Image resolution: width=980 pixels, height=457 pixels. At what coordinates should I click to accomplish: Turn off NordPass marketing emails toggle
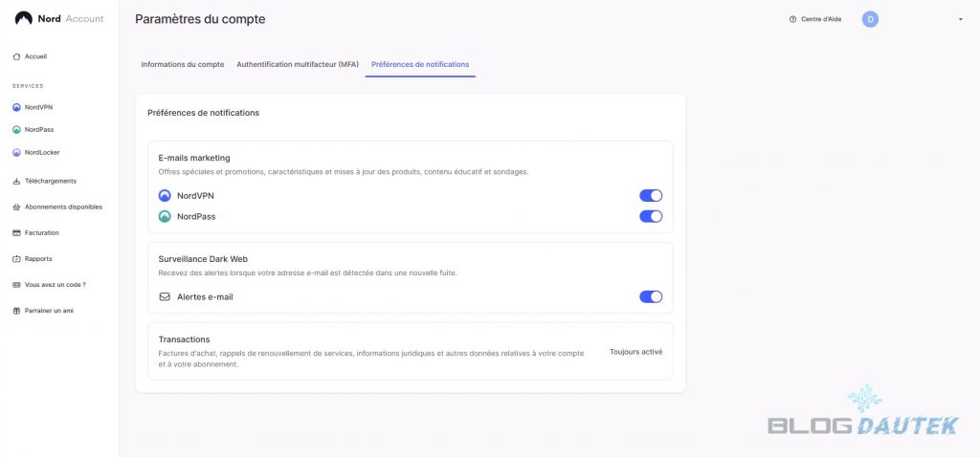(x=651, y=216)
